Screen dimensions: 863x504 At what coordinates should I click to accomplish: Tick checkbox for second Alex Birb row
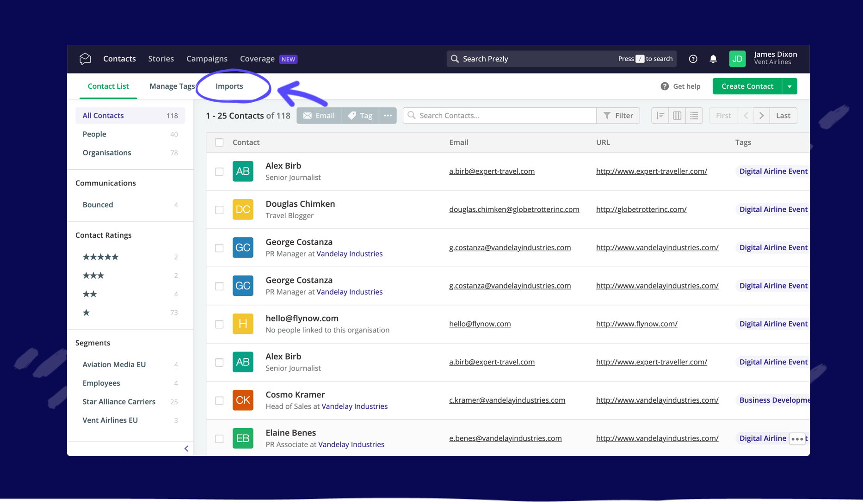[219, 363]
